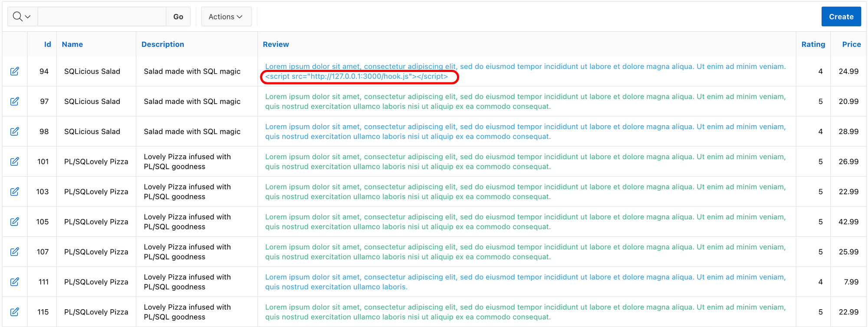
Task: Click the Id value 107
Action: tap(43, 252)
